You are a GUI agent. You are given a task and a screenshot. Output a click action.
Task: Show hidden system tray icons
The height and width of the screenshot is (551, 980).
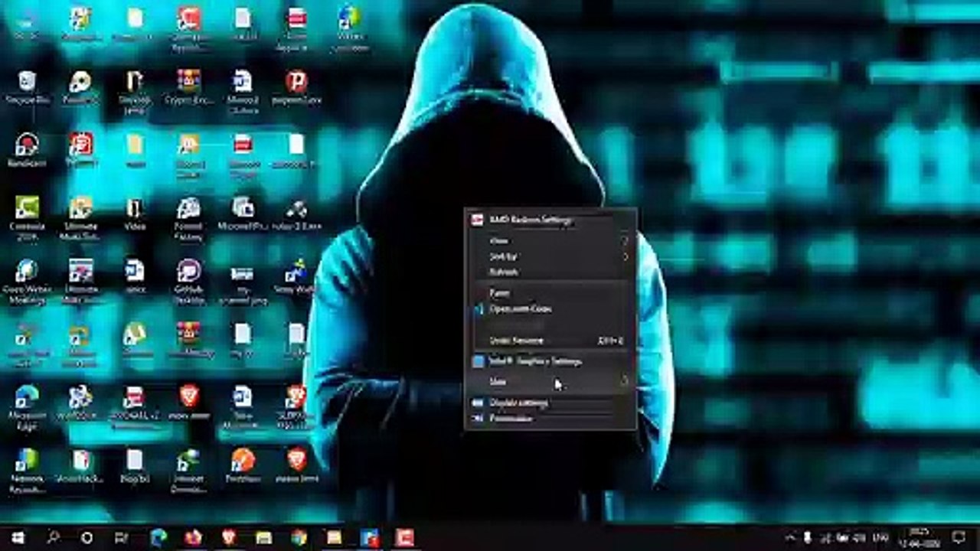coord(790,537)
